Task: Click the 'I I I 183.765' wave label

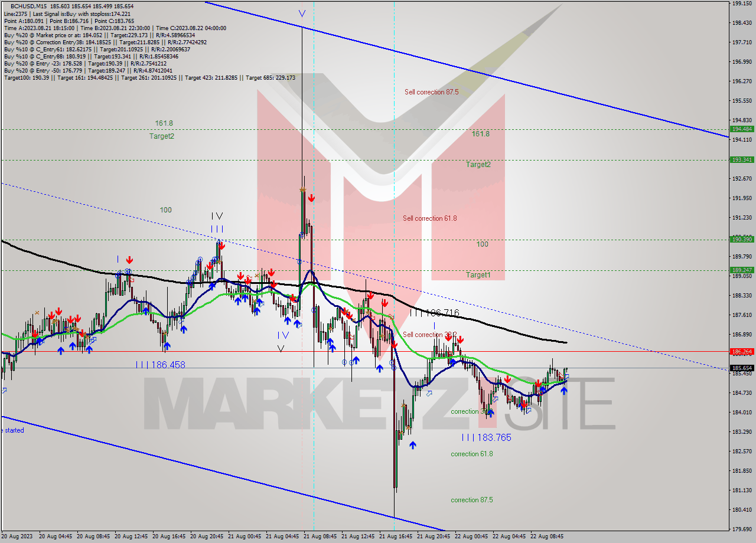Action: point(486,438)
